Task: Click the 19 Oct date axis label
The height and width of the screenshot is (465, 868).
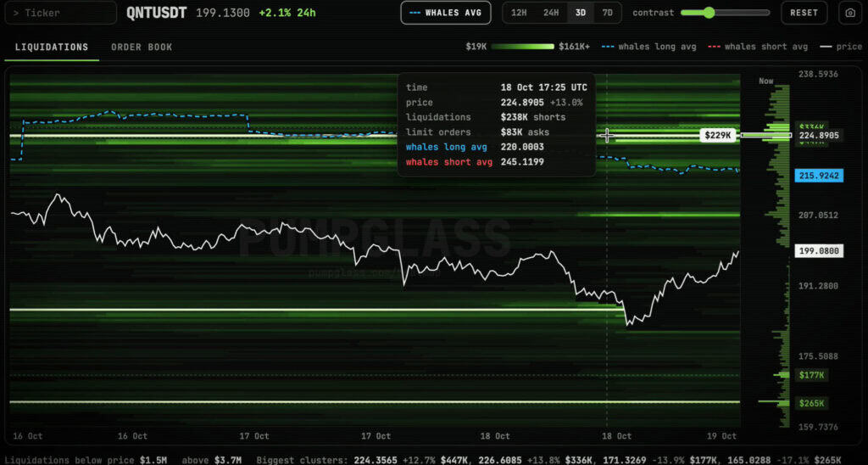Action: [x=722, y=436]
